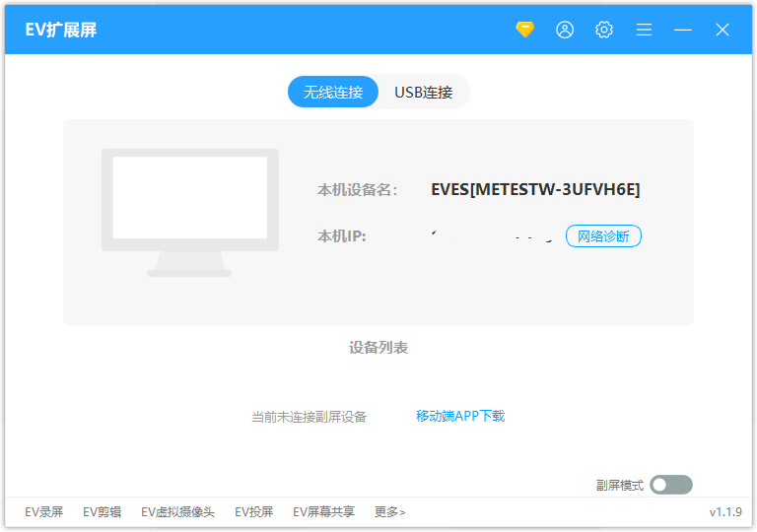Toggle the 副屏模式 switch
Screen dimensions: 757x532
(x=671, y=485)
